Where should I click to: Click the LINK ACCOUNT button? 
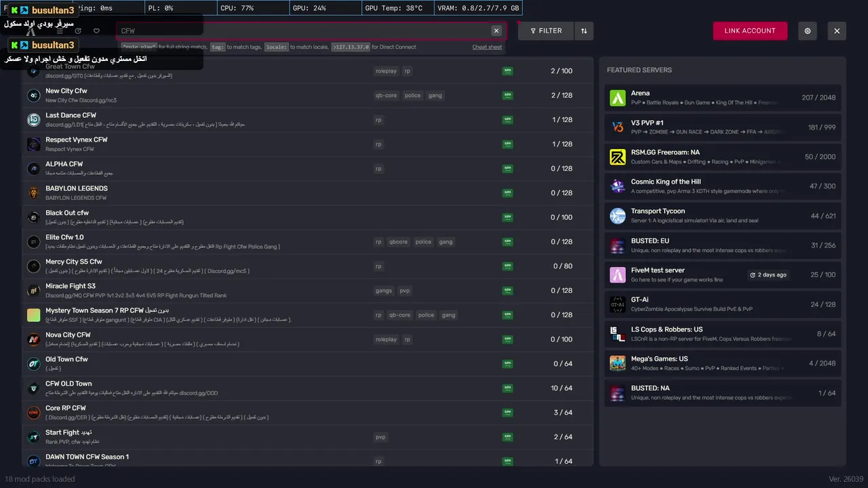[x=750, y=30]
